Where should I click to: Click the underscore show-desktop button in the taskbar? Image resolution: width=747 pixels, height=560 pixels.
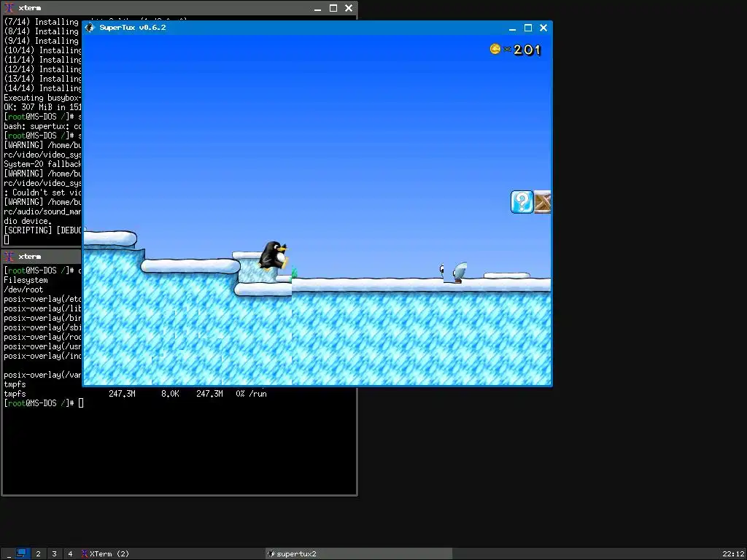(9, 554)
